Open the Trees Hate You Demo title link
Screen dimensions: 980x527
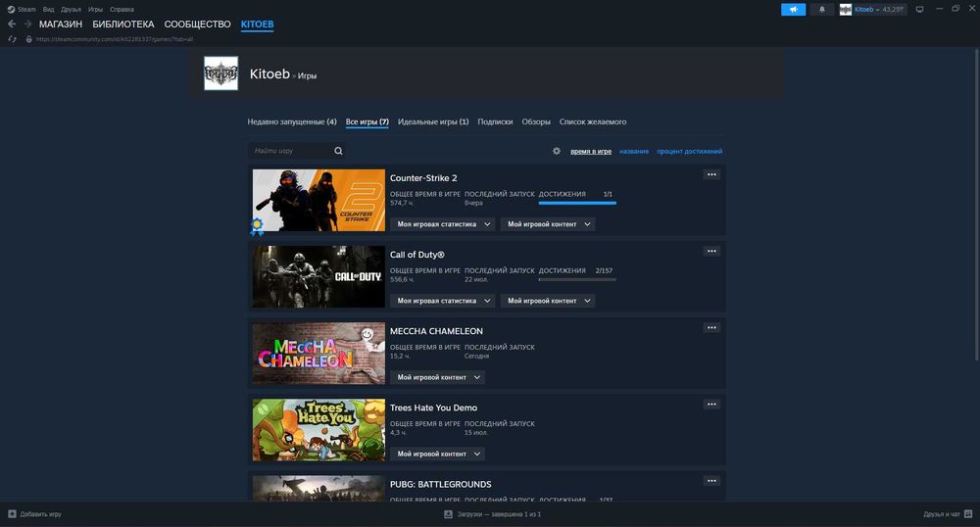[x=433, y=407]
